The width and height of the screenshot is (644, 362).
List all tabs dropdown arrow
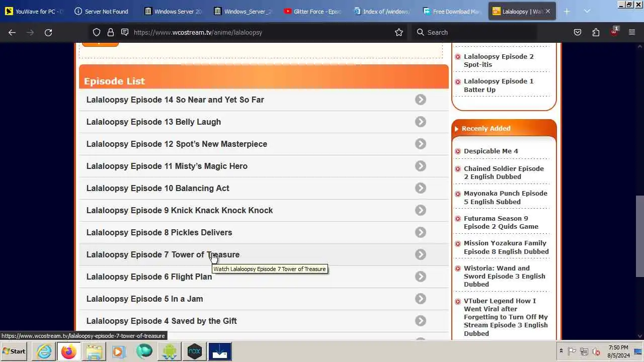tap(587, 11)
